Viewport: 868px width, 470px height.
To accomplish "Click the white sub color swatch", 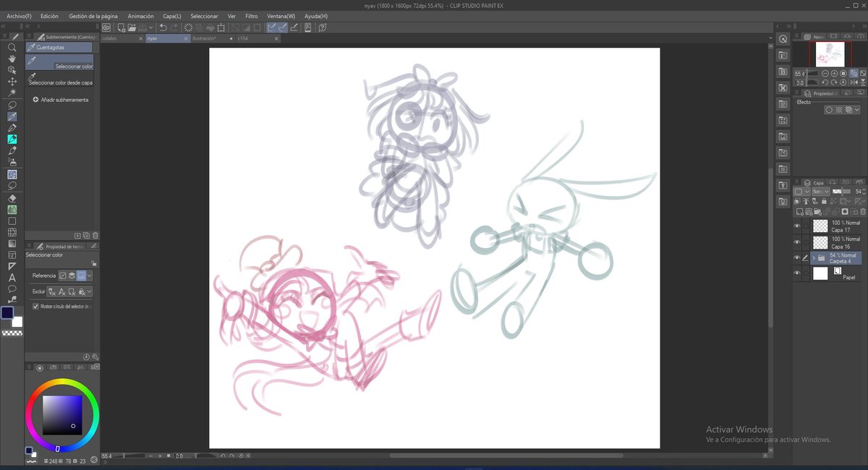I will click(x=18, y=321).
